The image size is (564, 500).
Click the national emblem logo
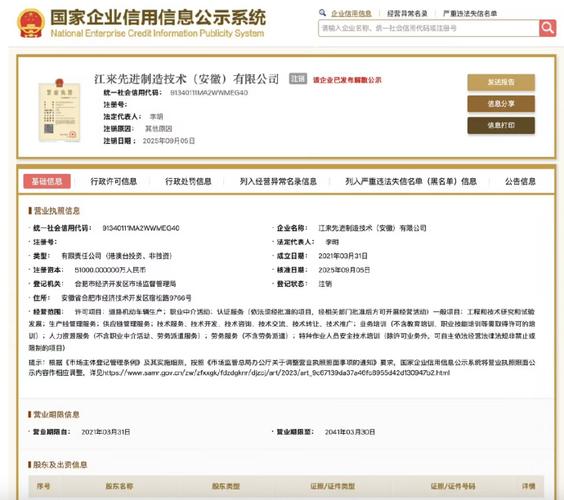(x=31, y=23)
